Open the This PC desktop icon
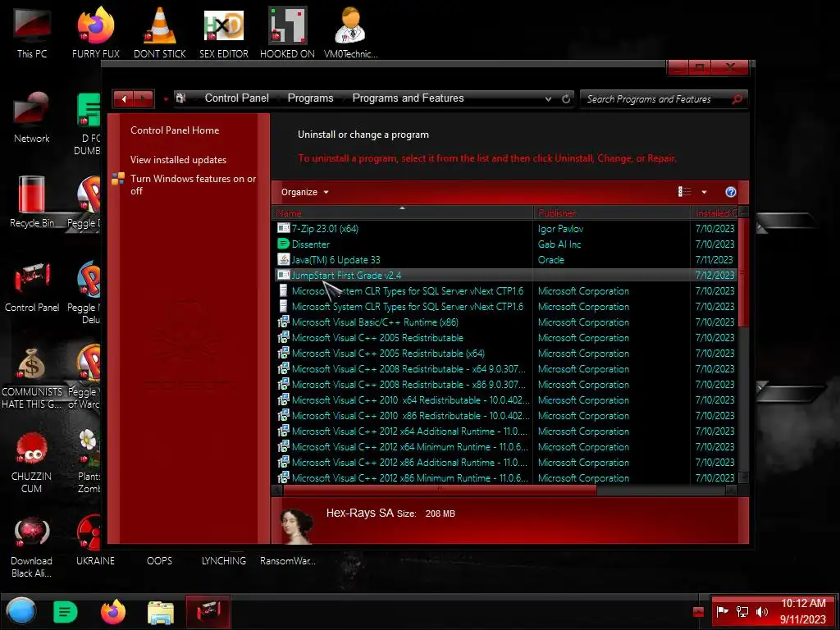Screen dimensions: 840x630 point(32,31)
